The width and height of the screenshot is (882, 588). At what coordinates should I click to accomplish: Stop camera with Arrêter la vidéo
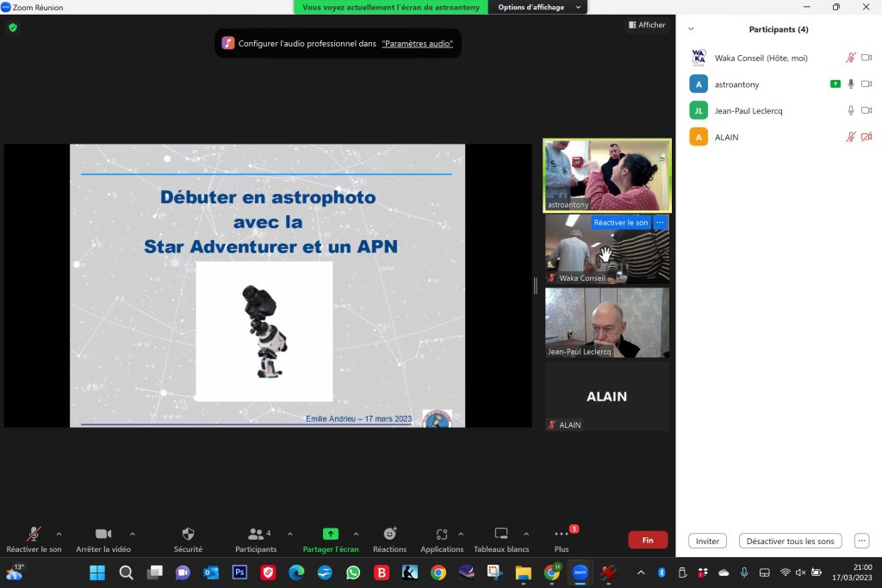click(x=103, y=540)
